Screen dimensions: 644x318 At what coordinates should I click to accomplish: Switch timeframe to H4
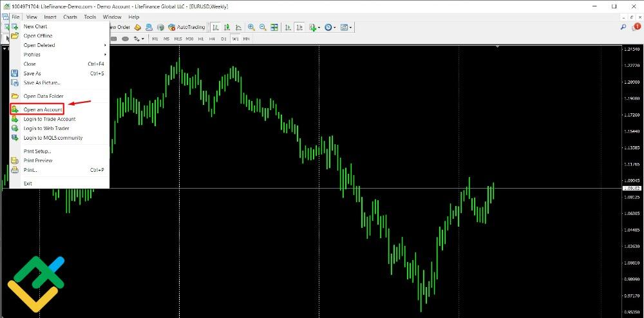click(212, 39)
